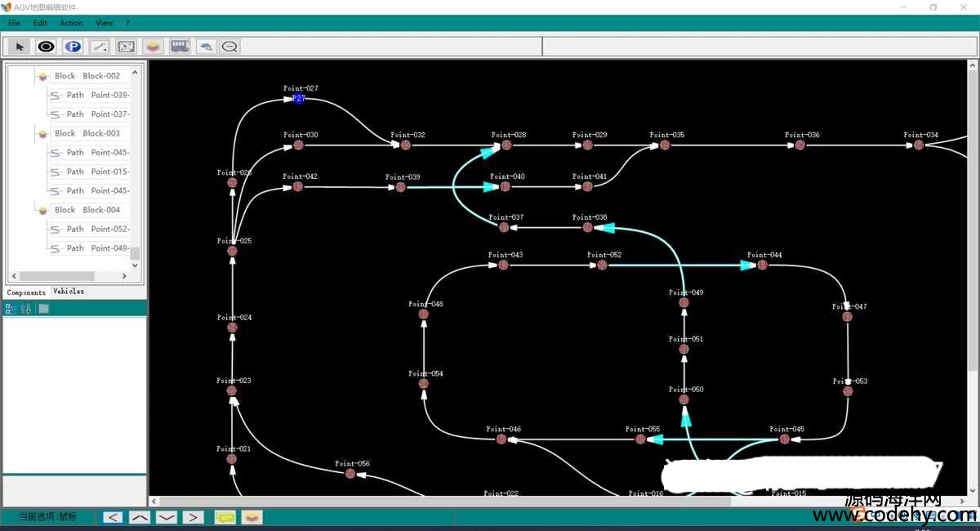980x531 pixels.
Task: Open the Action menu
Action: (71, 23)
